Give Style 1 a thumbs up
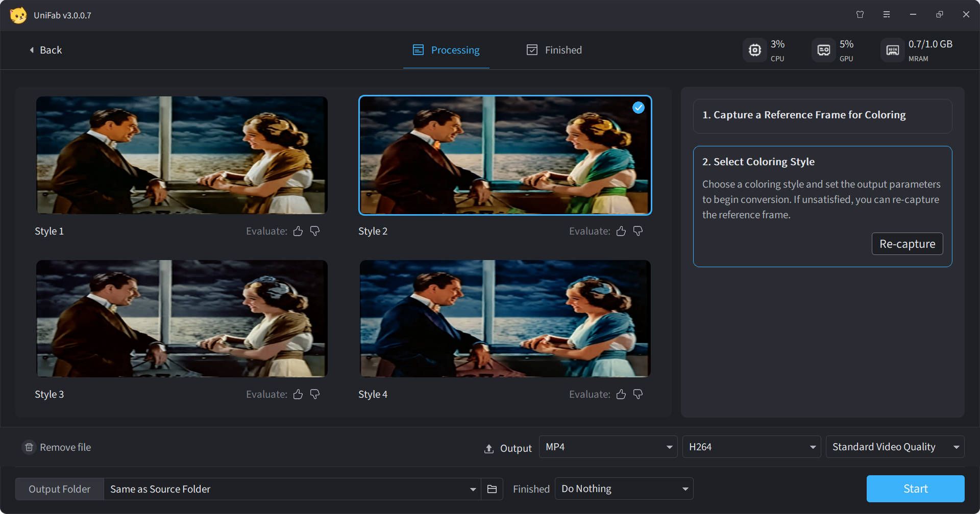The image size is (980, 514). (x=298, y=231)
